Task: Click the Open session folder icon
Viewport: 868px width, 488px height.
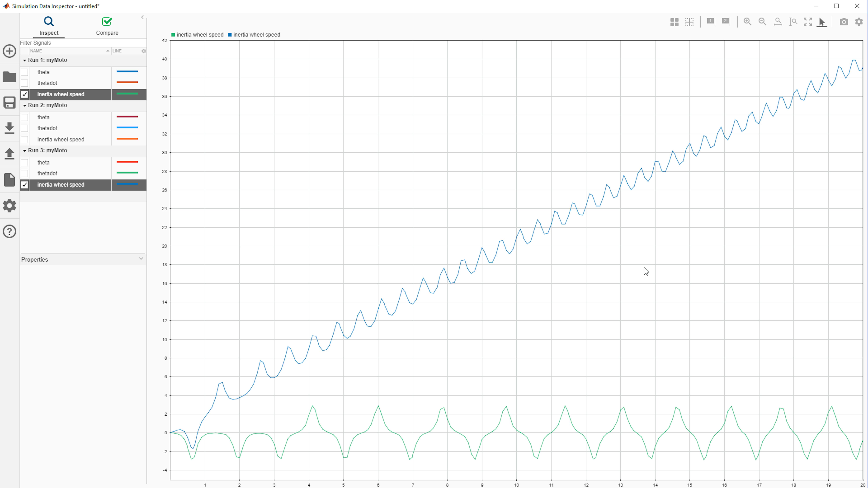Action: point(9,77)
